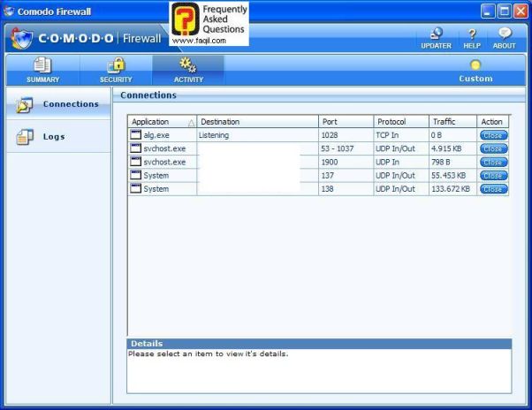
Task: Click the title bar Comodo icon
Action: pos(9,11)
